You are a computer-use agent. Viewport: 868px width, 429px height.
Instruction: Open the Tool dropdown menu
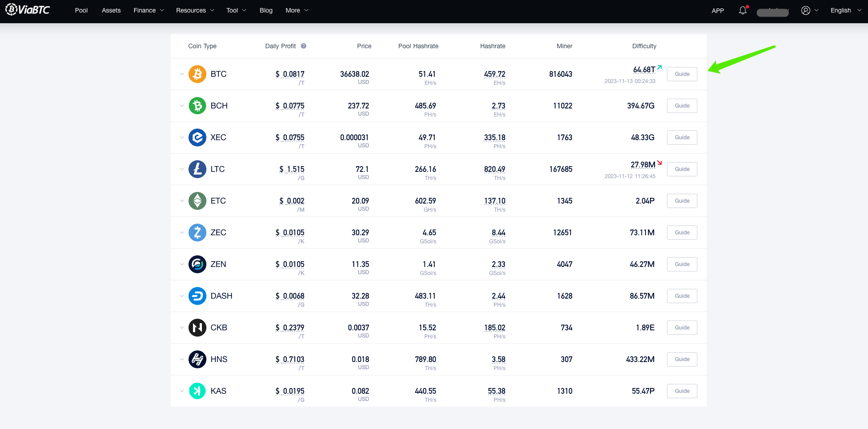[236, 10]
